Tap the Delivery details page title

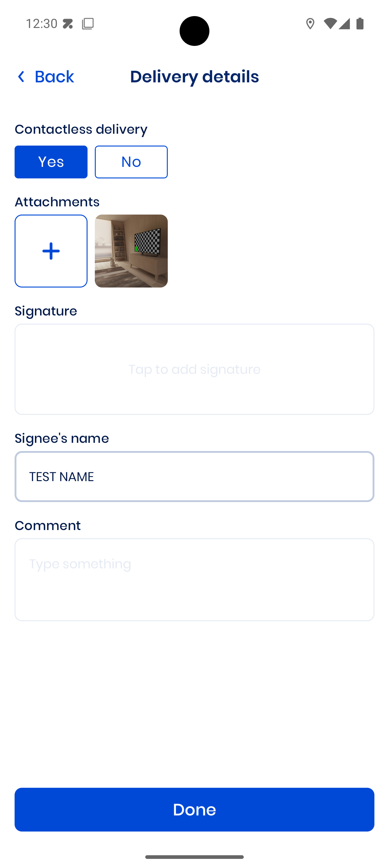(194, 77)
